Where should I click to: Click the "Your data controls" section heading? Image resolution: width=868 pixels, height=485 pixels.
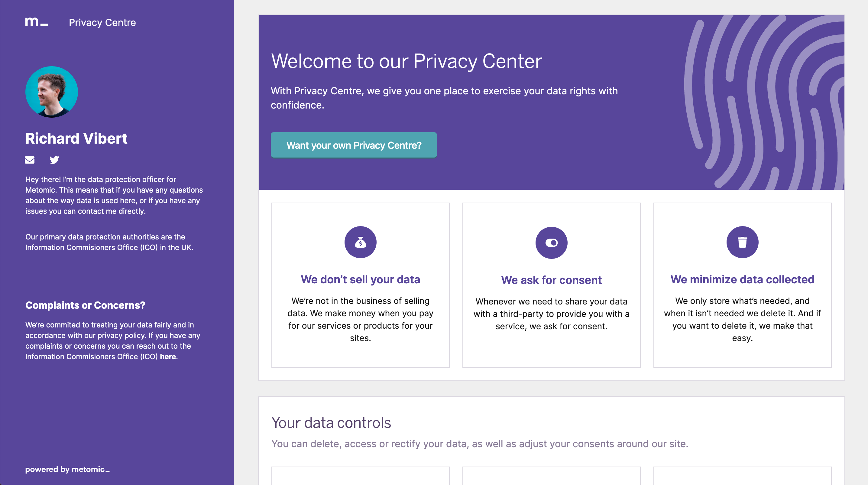pyautogui.click(x=331, y=423)
